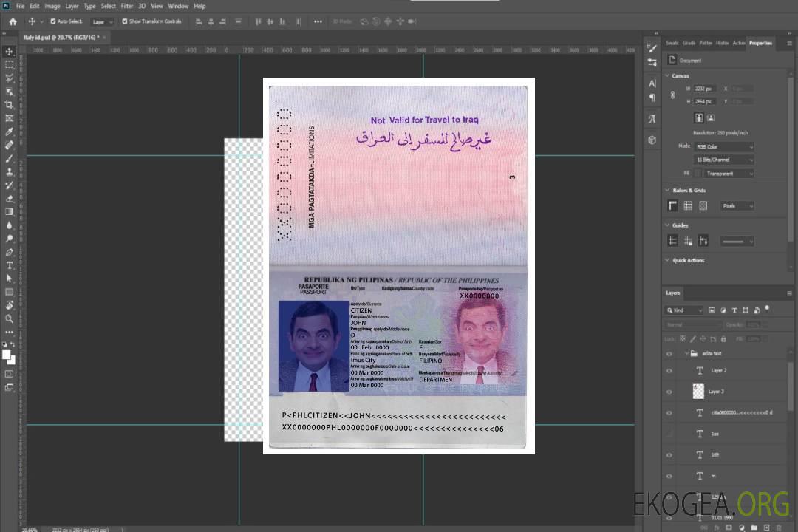Hide the 'edita text' group
The width and height of the screenshot is (798, 532).
[669, 354]
